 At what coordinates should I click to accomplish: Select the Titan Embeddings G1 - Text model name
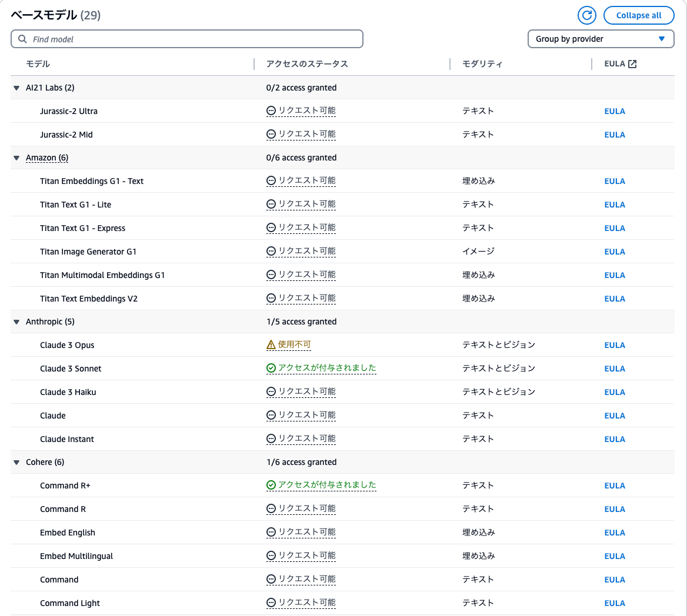(92, 181)
